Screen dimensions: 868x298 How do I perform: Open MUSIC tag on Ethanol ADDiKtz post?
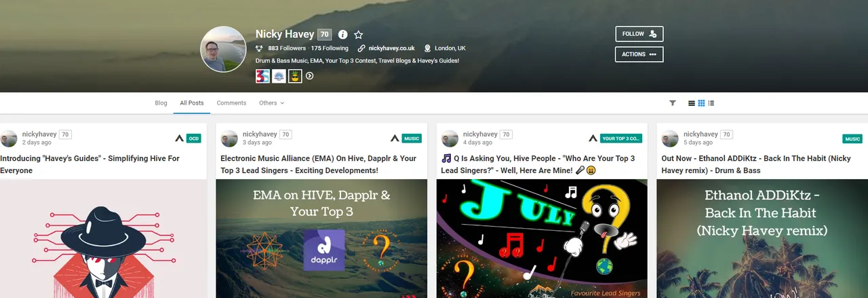[x=852, y=138]
